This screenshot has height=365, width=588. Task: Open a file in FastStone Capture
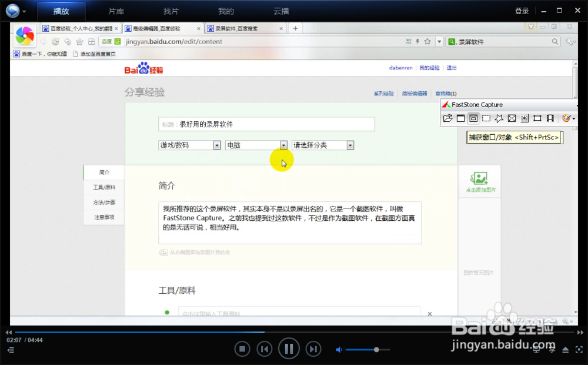447,118
